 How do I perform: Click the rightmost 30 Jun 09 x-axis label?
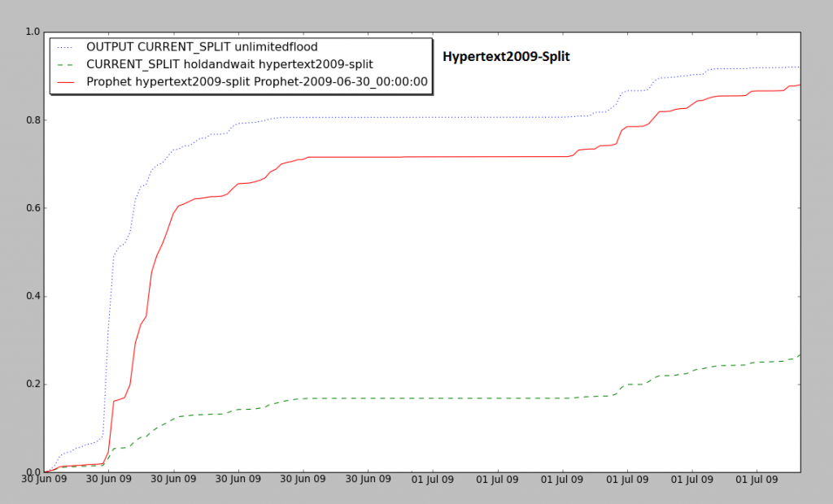(x=368, y=480)
